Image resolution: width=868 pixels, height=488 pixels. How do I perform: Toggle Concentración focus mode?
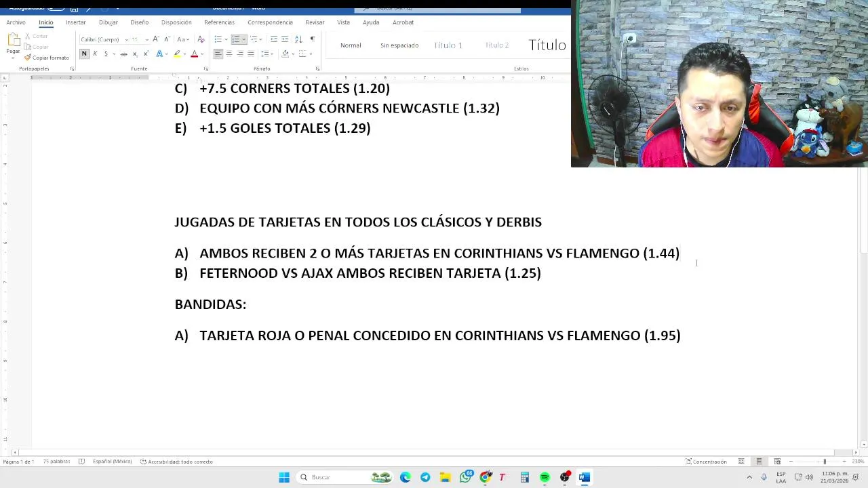coord(706,462)
